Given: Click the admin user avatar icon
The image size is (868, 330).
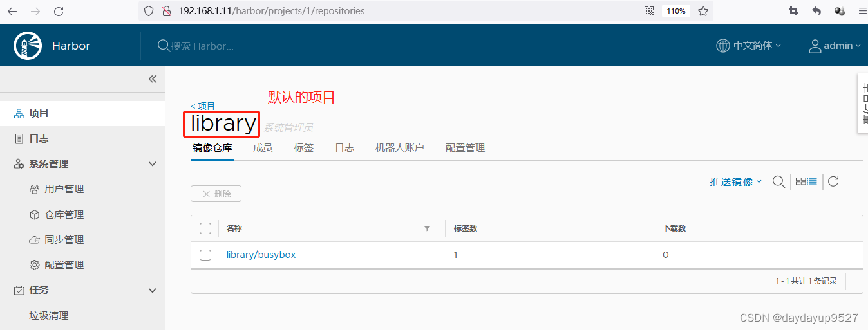Looking at the screenshot, I should coord(815,46).
